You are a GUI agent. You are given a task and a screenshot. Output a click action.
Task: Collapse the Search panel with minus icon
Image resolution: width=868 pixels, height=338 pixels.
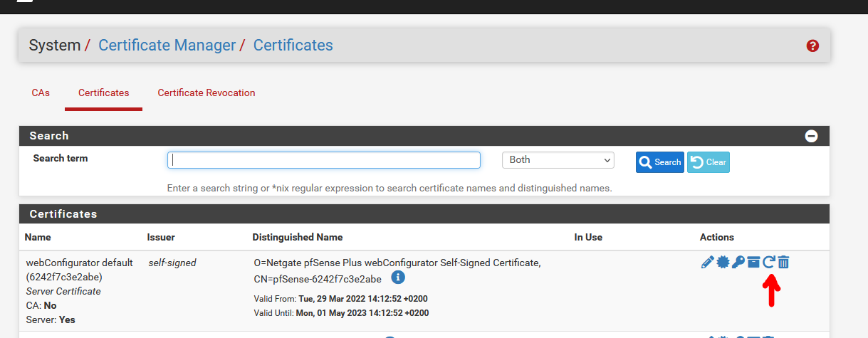pyautogui.click(x=811, y=136)
